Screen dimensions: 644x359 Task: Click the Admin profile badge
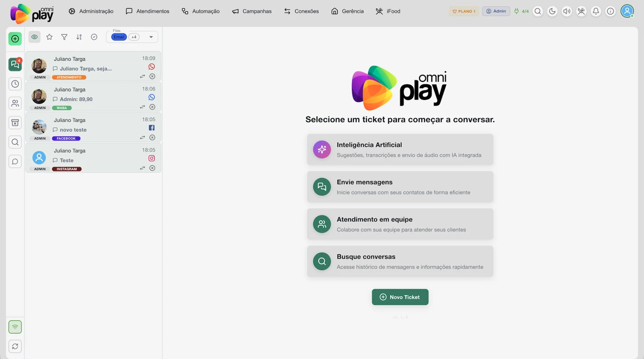(x=496, y=11)
